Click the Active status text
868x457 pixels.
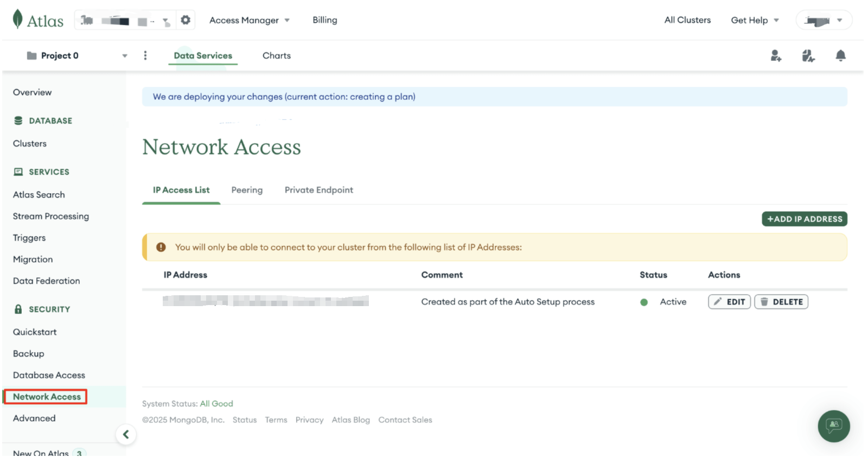click(x=673, y=302)
